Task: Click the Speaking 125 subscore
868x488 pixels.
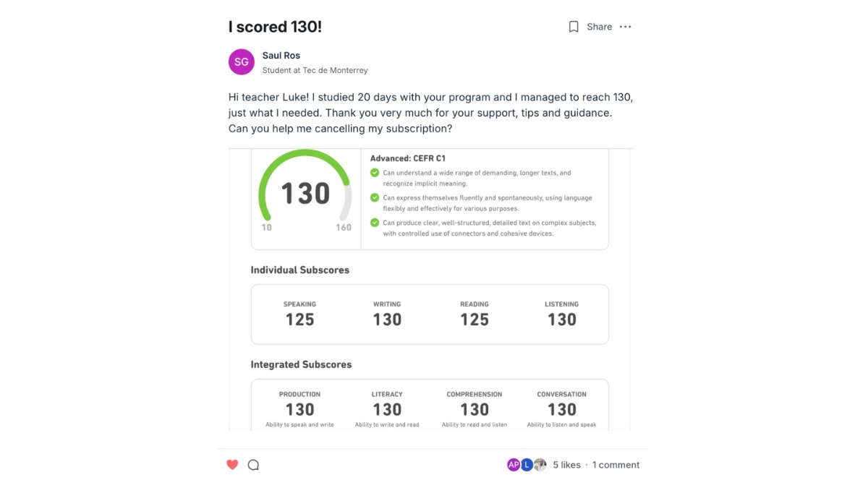Action: (299, 314)
